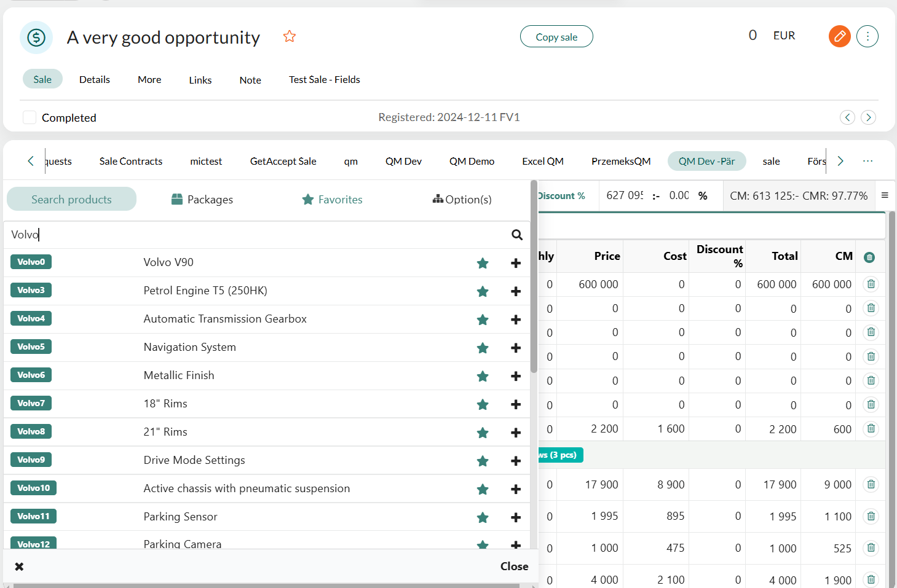
Task: Click the discount percent value field
Action: click(679, 195)
